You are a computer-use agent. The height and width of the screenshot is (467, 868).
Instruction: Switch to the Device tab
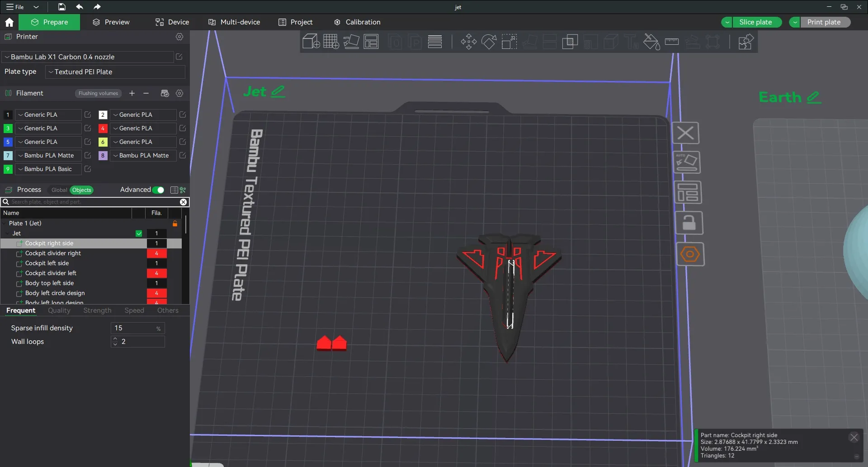tap(172, 22)
